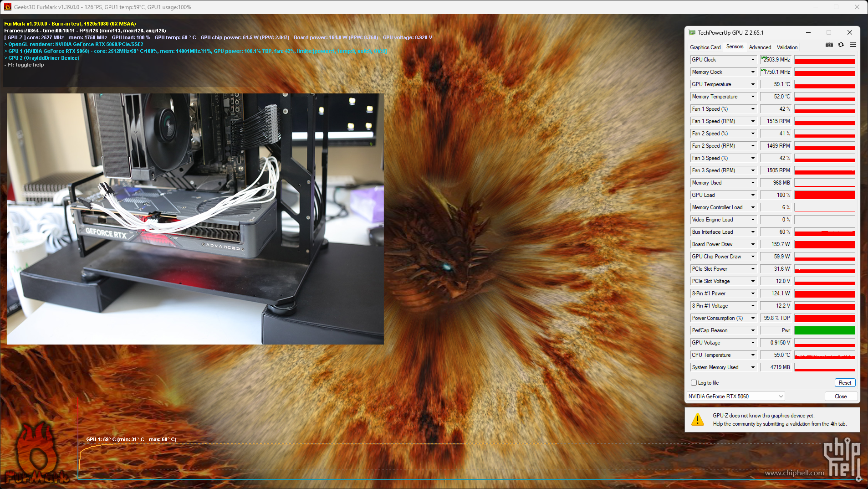Click the Close button in GPU-Z
This screenshot has width=868, height=489.
click(841, 396)
